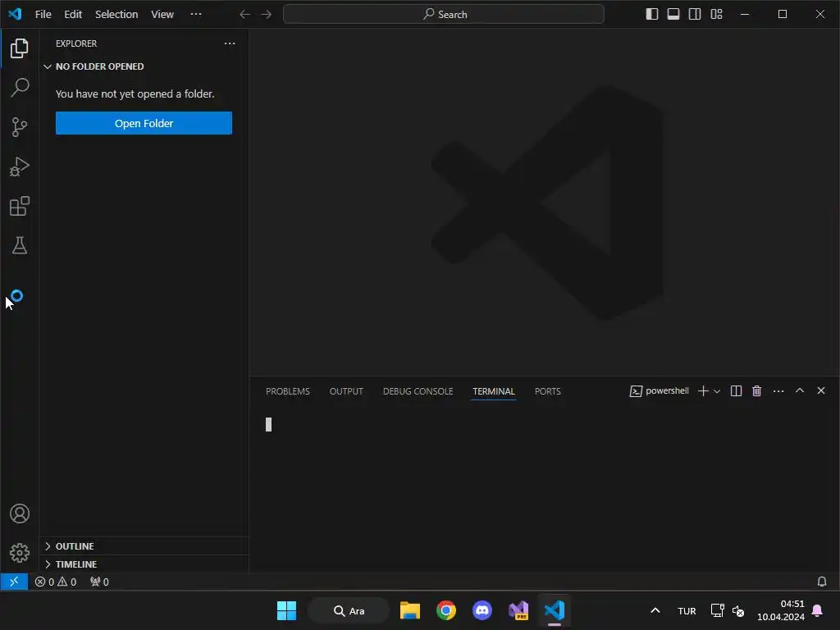Open Discord from taskbar
This screenshot has width=840, height=630.
482,610
